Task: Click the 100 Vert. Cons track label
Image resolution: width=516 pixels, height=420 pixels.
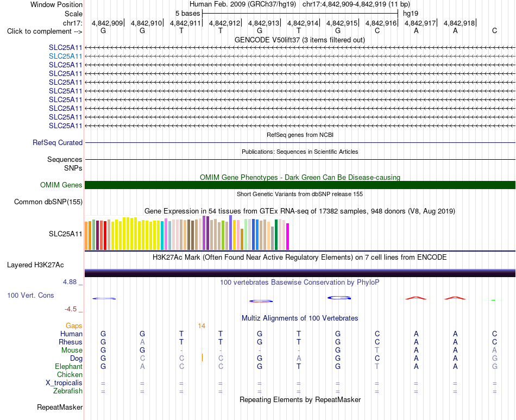Action: click(x=30, y=295)
